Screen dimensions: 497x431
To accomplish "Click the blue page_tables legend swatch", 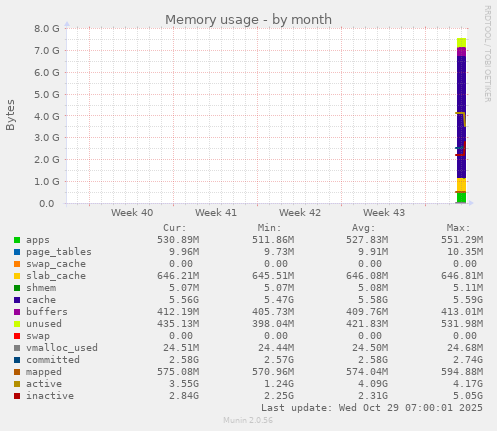I will pos(17,252).
